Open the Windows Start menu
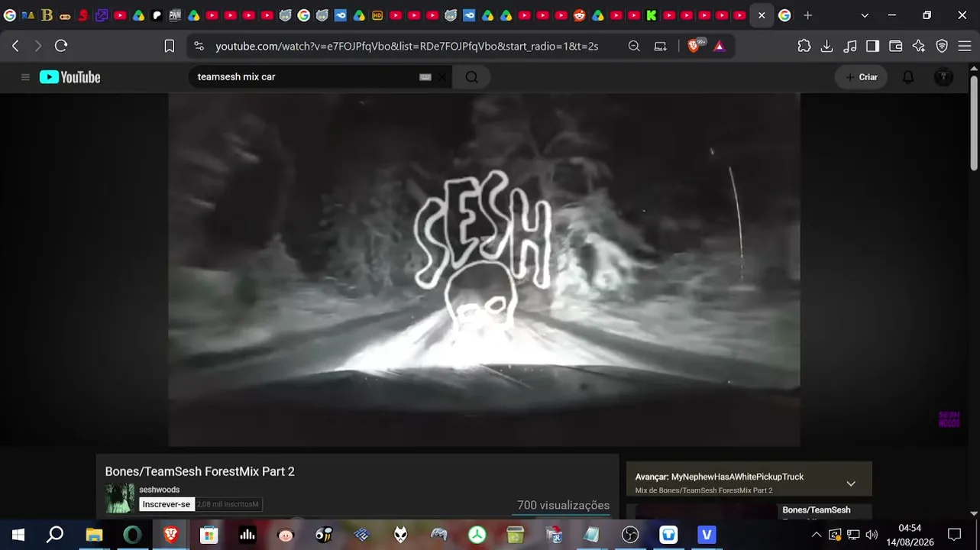 (x=18, y=535)
